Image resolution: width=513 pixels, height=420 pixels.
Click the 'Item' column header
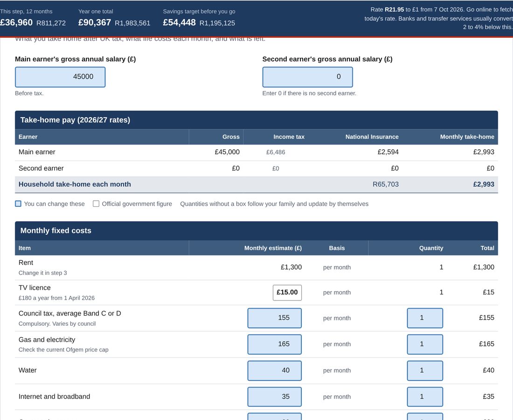[x=25, y=248]
